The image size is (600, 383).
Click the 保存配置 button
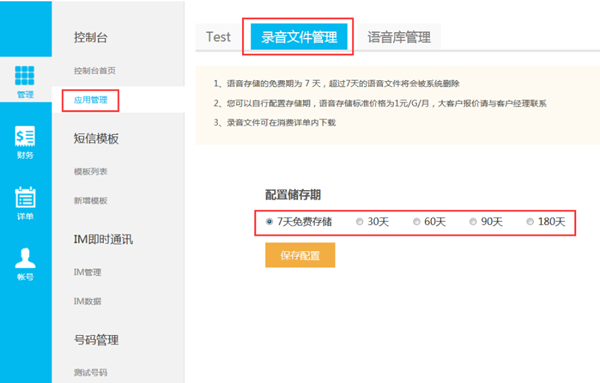pyautogui.click(x=300, y=255)
